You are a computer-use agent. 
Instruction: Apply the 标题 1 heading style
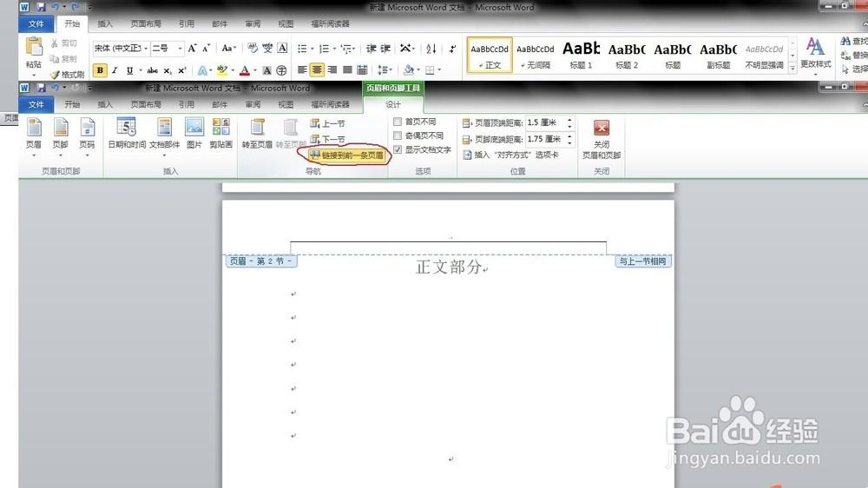(581, 54)
